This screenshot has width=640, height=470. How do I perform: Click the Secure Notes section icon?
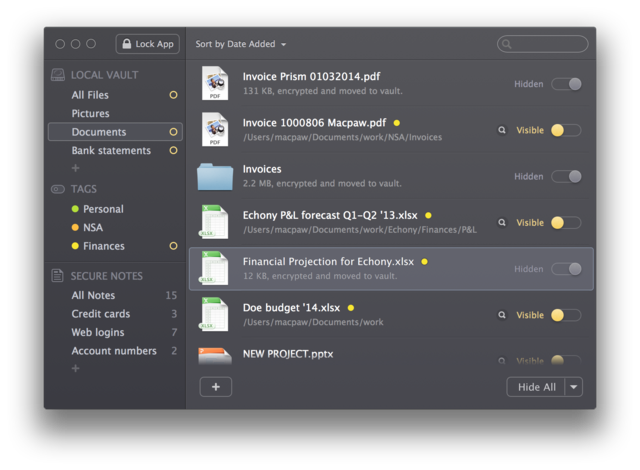pos(58,276)
